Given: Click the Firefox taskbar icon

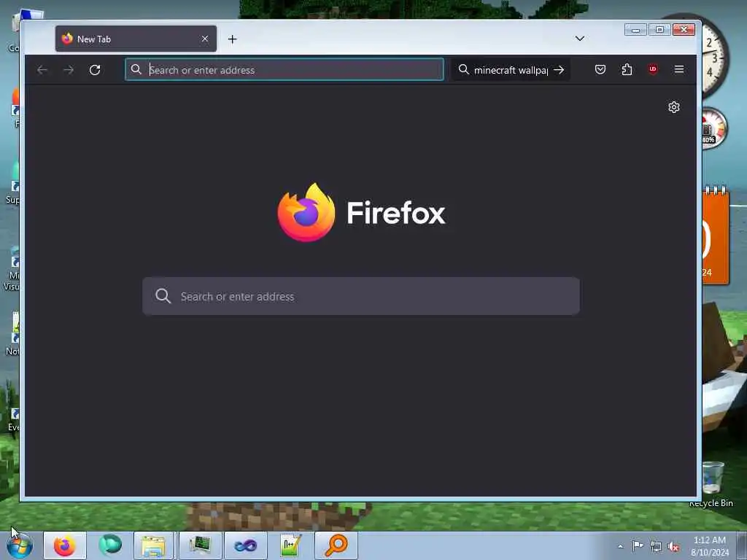Looking at the screenshot, I should point(65,545).
